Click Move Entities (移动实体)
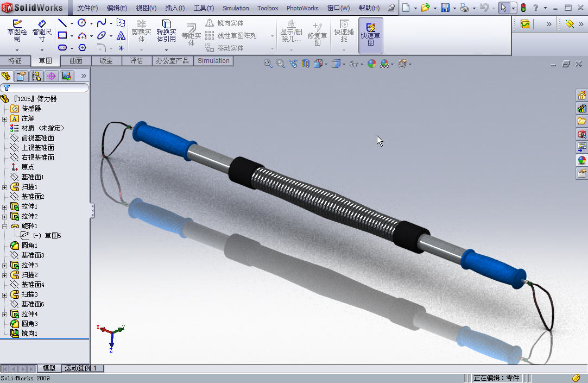The width and height of the screenshot is (588, 383). 225,48
